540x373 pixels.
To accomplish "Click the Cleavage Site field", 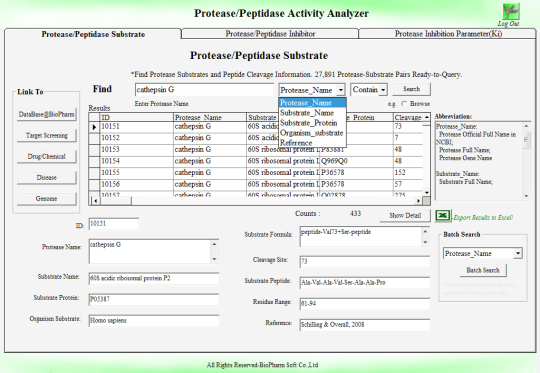I will pos(365,261).
